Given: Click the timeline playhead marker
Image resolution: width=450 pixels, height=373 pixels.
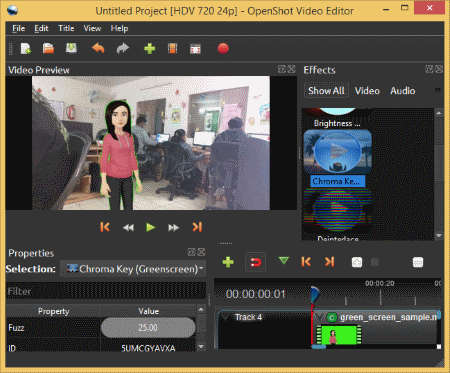Looking at the screenshot, I should coord(314,295).
